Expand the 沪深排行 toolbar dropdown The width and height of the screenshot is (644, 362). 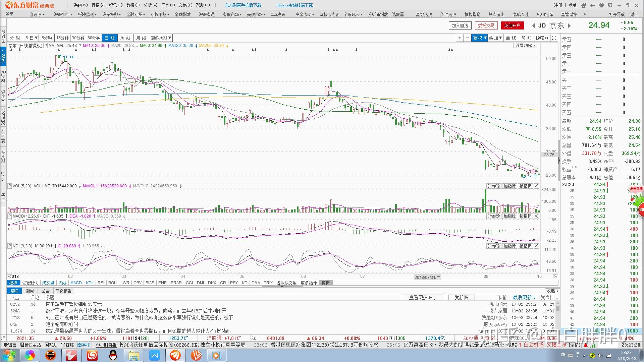(63, 14)
